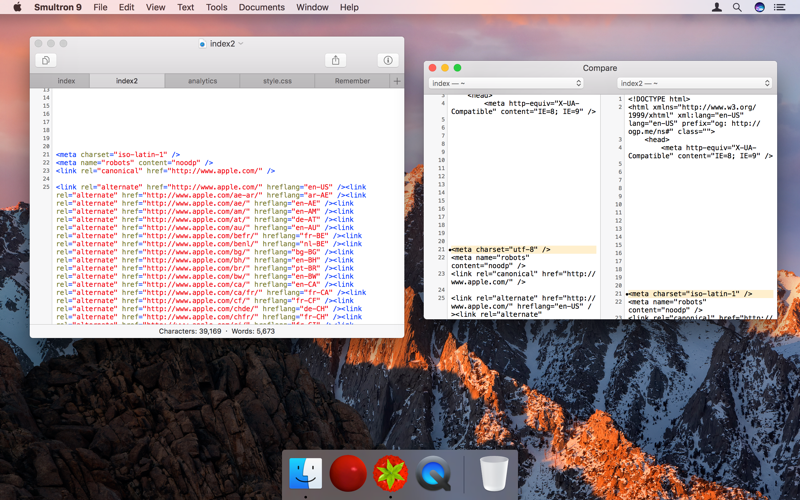Switch to the index tab
Screen dimensions: 800x500
coord(66,81)
